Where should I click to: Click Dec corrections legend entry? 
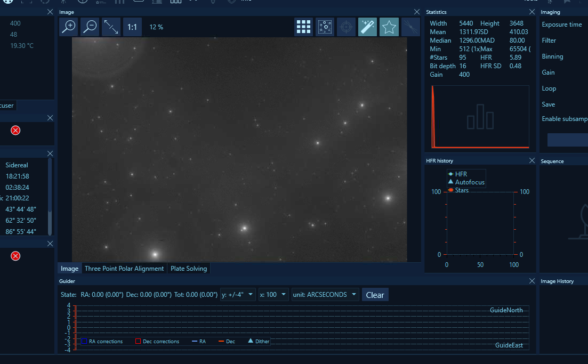[x=157, y=342]
